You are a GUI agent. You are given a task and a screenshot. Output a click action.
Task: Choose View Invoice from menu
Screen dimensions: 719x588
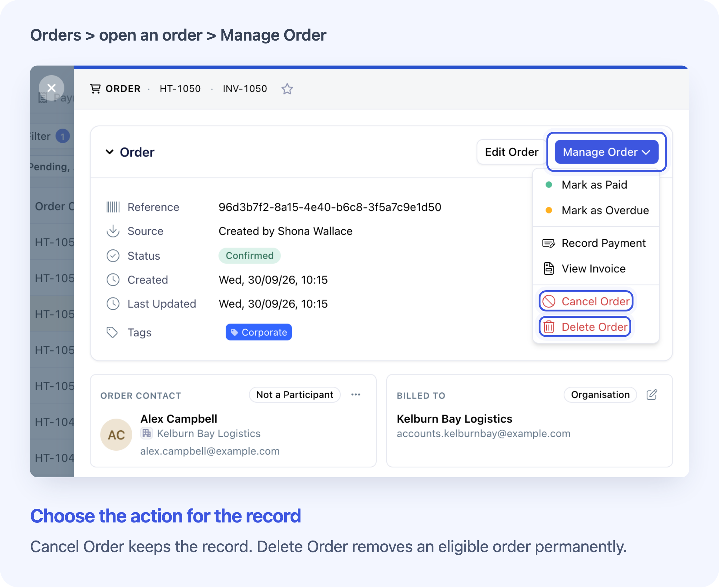pos(595,269)
